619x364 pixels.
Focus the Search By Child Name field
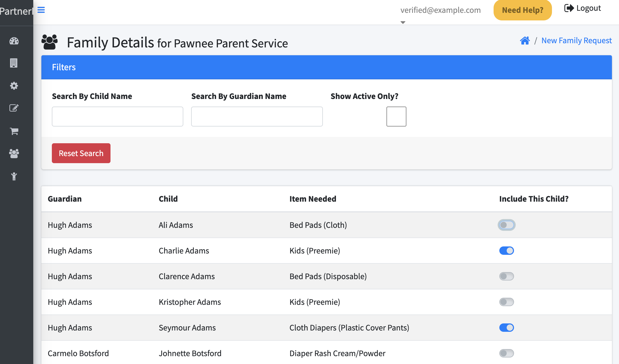118,117
